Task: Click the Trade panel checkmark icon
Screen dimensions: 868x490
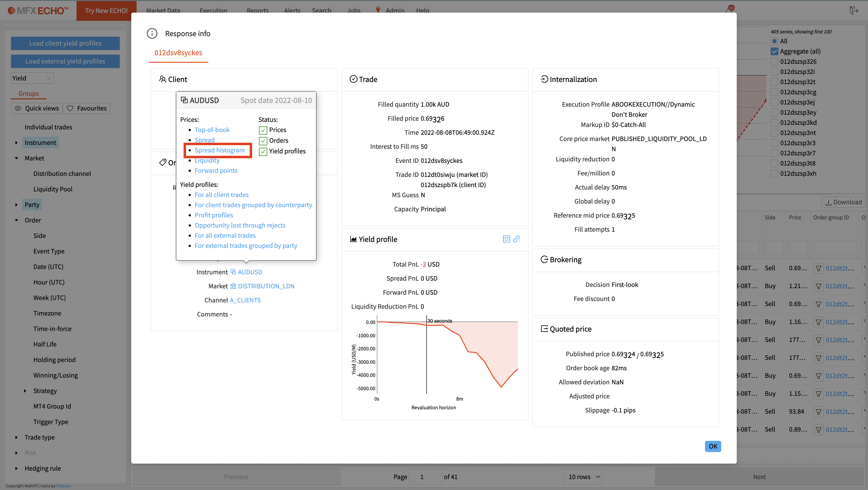Action: point(353,79)
